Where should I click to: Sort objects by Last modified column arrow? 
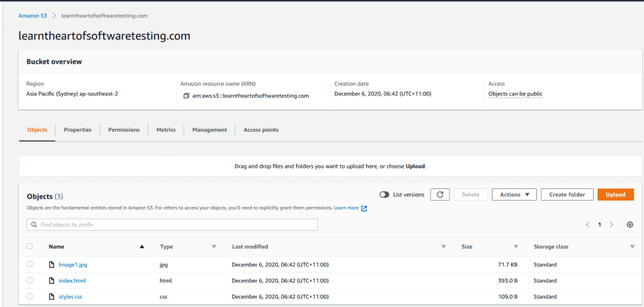click(x=443, y=246)
